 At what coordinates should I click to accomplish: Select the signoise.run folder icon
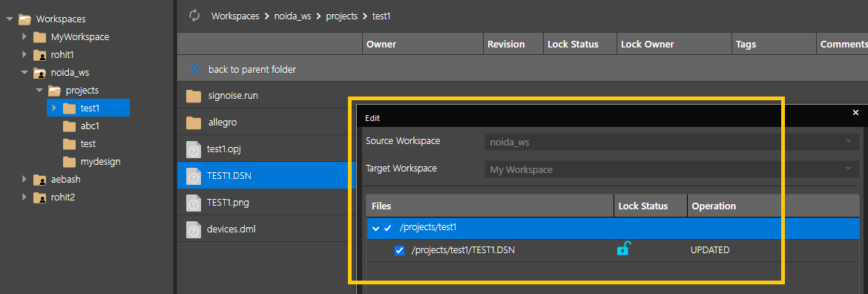(x=194, y=96)
